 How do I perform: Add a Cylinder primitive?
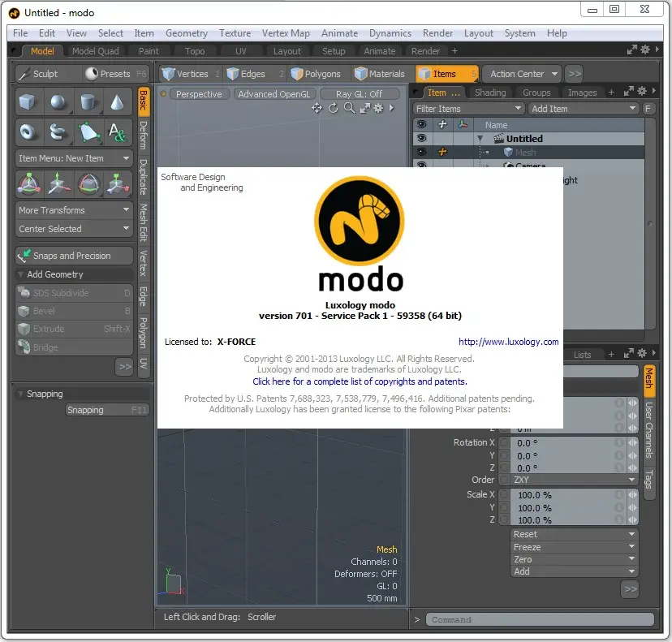pyautogui.click(x=88, y=102)
